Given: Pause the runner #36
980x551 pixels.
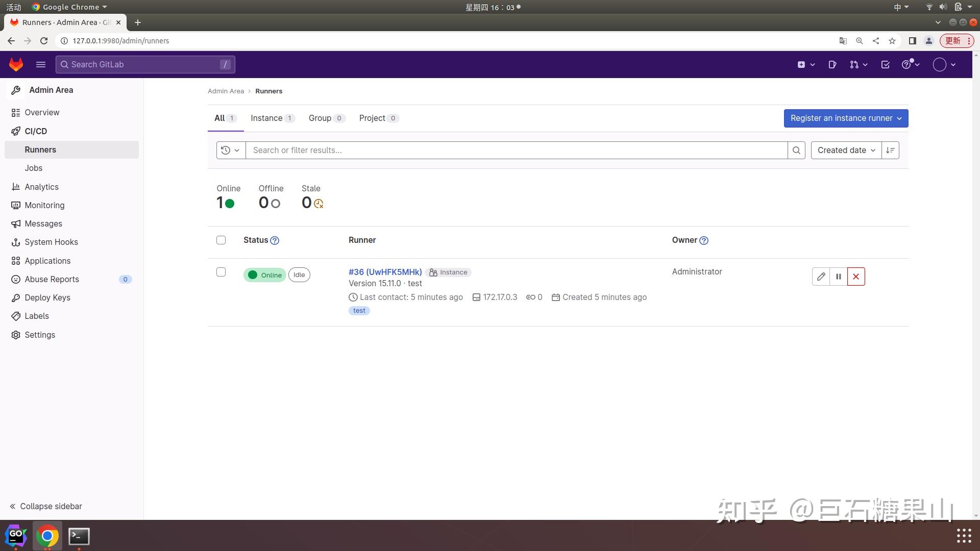Looking at the screenshot, I should (839, 276).
